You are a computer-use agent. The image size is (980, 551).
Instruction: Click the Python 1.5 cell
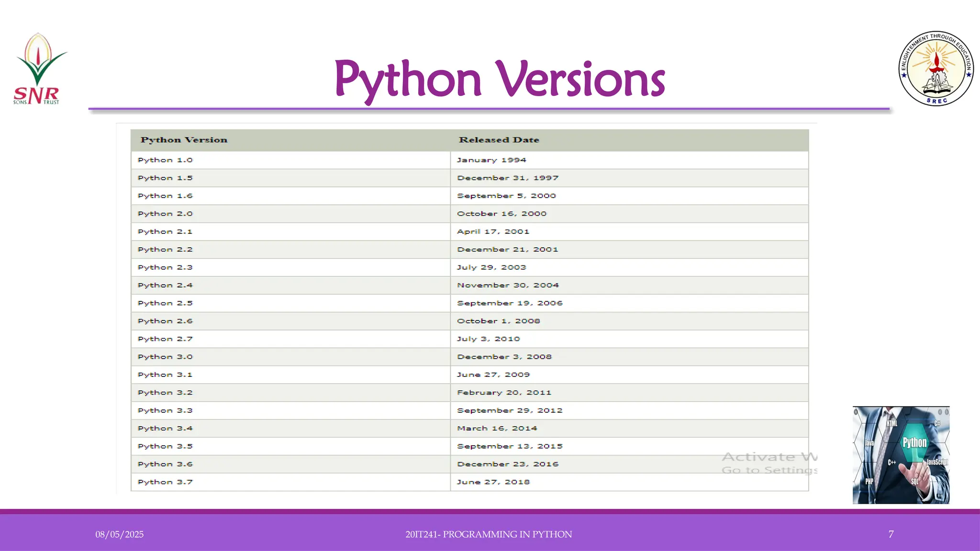click(290, 178)
